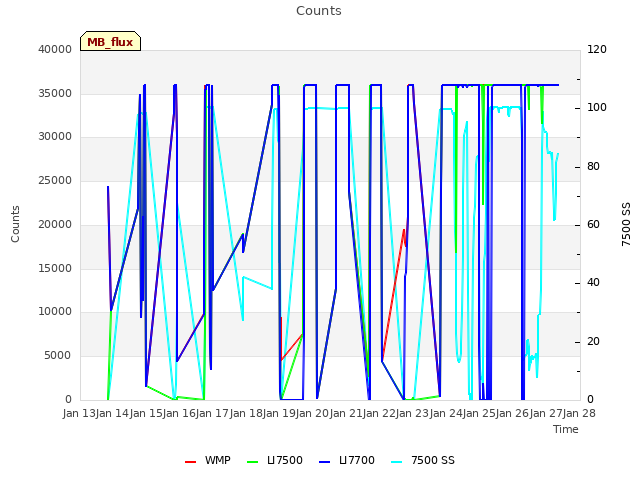Click the 120 right-axis tick label
640x480 pixels.
coord(597,49)
